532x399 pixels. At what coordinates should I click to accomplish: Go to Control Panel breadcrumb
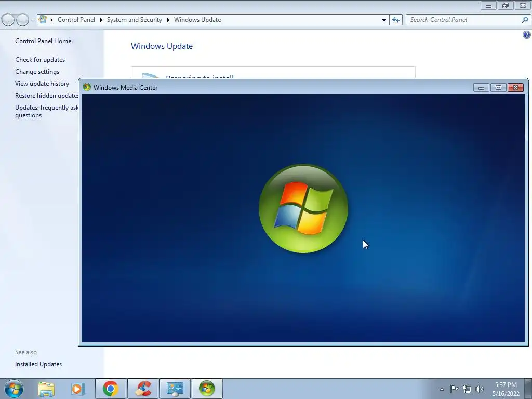(x=76, y=20)
